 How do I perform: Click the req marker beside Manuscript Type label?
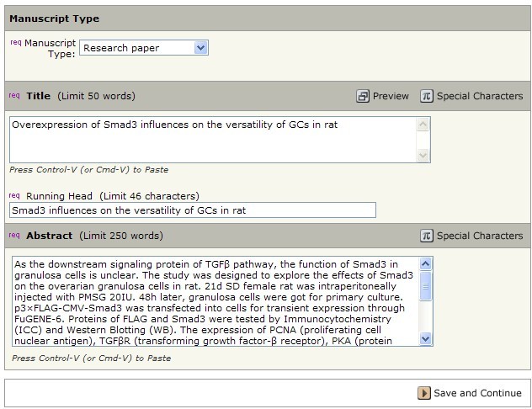pos(15,42)
